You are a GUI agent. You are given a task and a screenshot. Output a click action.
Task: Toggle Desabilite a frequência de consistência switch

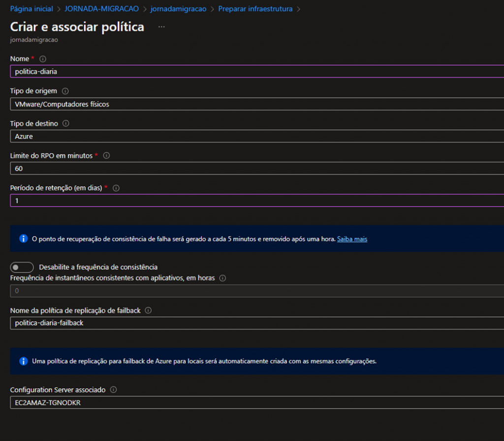click(x=22, y=267)
